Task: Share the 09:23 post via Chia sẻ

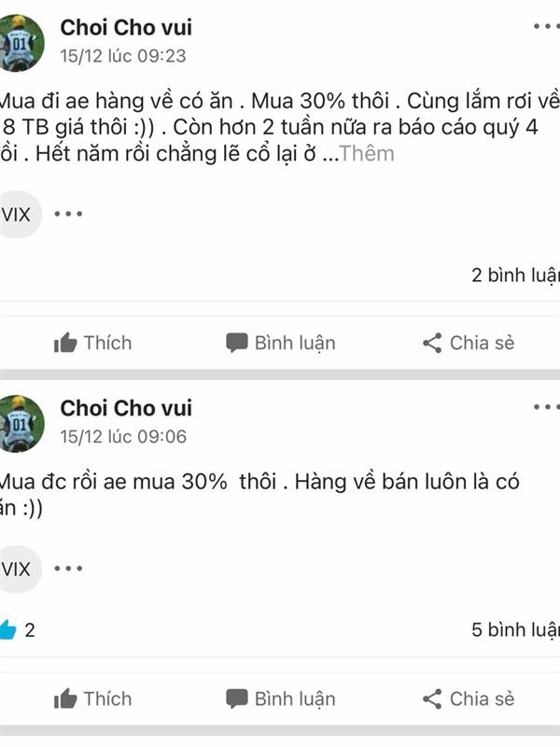Action: [x=469, y=343]
